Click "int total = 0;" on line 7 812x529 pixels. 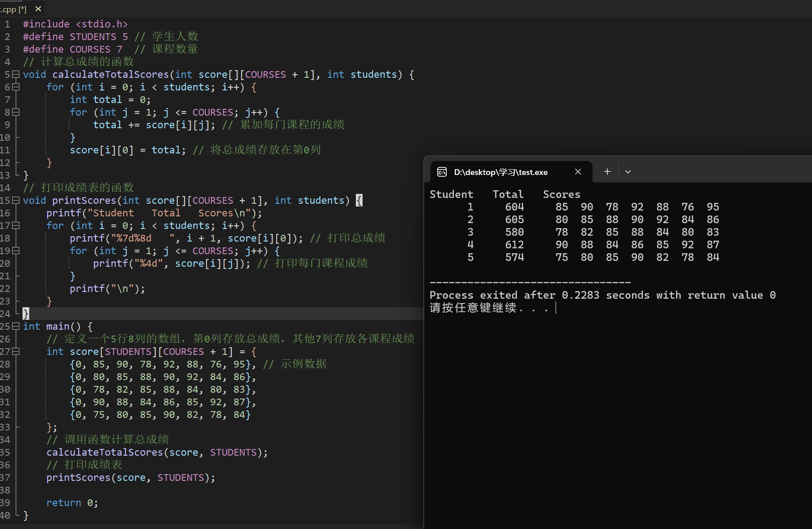110,99
